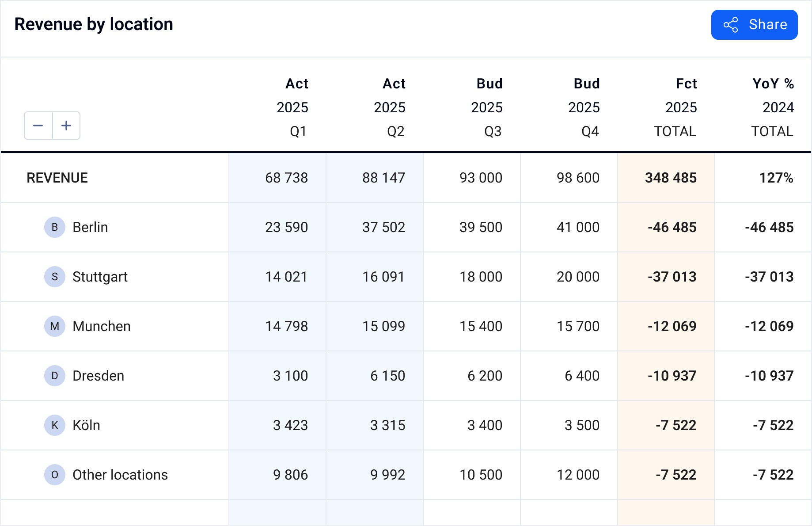Select the REVENUE row label

pos(57,178)
